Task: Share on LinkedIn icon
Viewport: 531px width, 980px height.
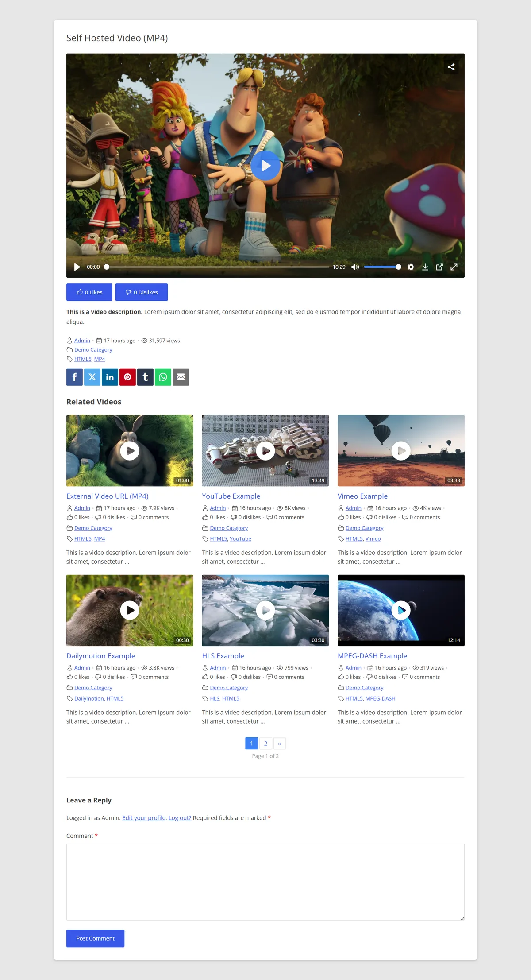Action: 110,377
